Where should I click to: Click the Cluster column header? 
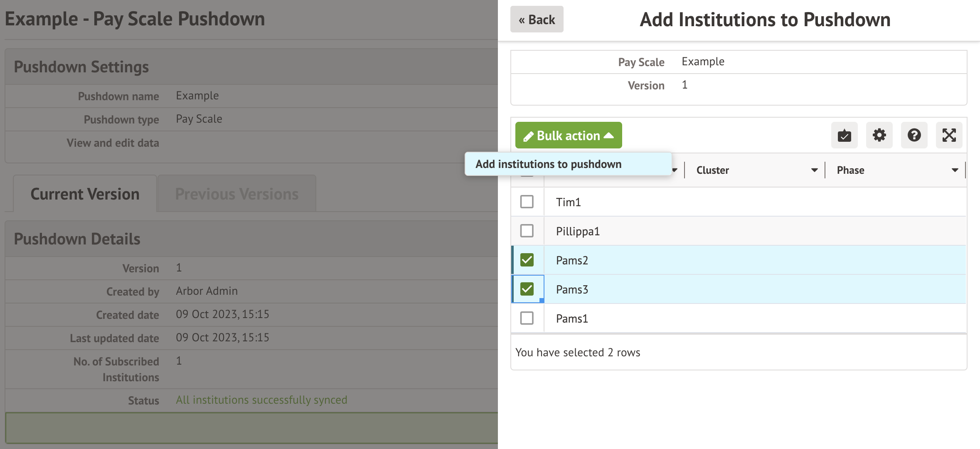coord(712,170)
